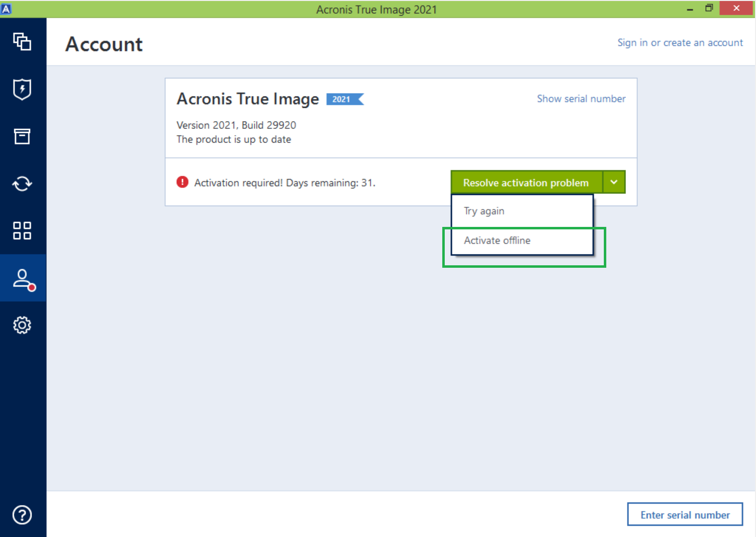Click the red activation warning icon
The width and height of the screenshot is (756, 537).
(x=182, y=182)
